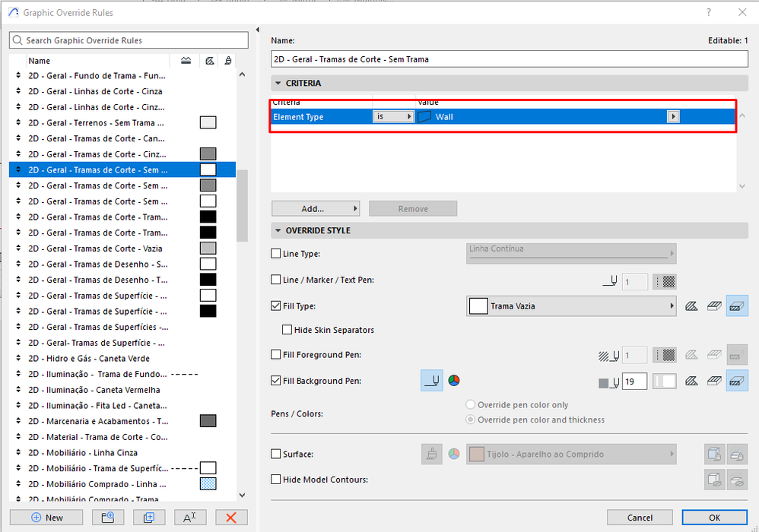Click the background pen number field 19

coord(634,382)
